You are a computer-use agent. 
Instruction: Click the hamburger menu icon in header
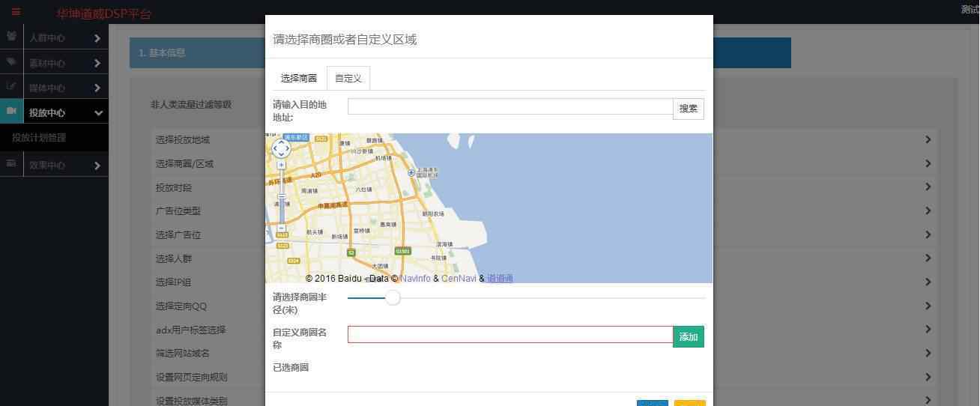click(16, 12)
